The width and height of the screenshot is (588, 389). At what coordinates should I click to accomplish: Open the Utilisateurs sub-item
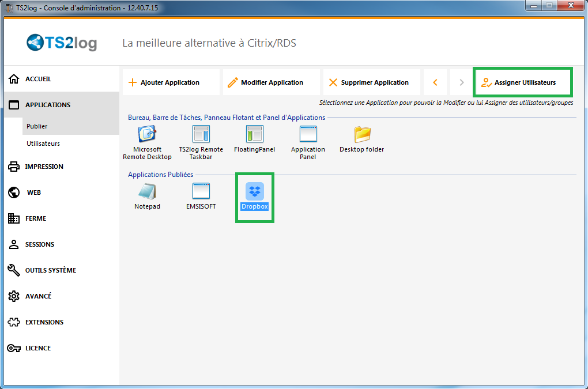click(x=71, y=143)
